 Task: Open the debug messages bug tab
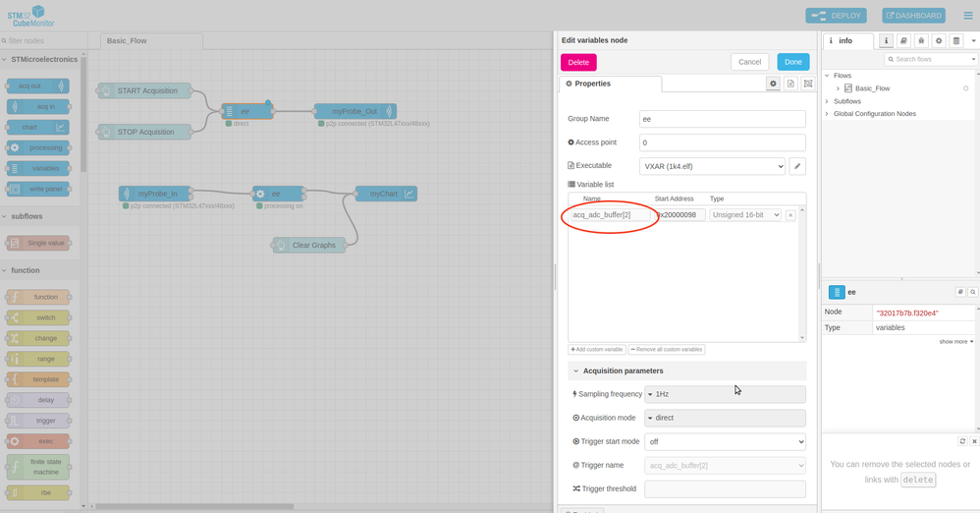click(921, 40)
